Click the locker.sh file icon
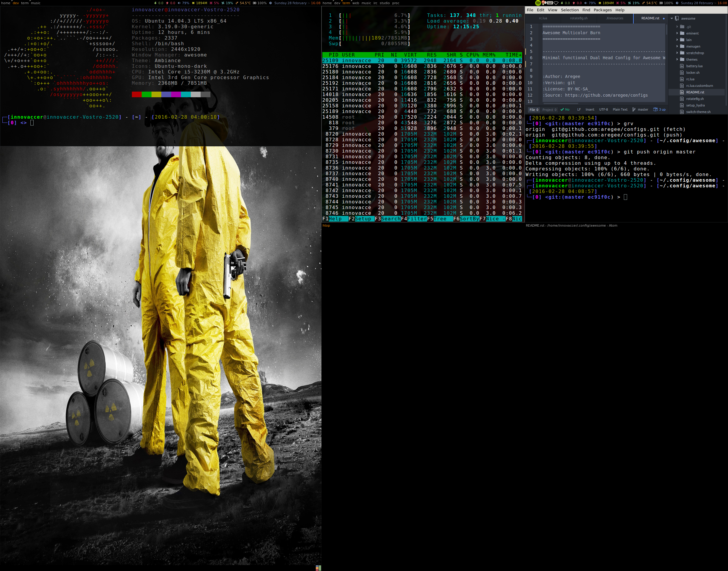This screenshot has width=728, height=571. pos(682,73)
